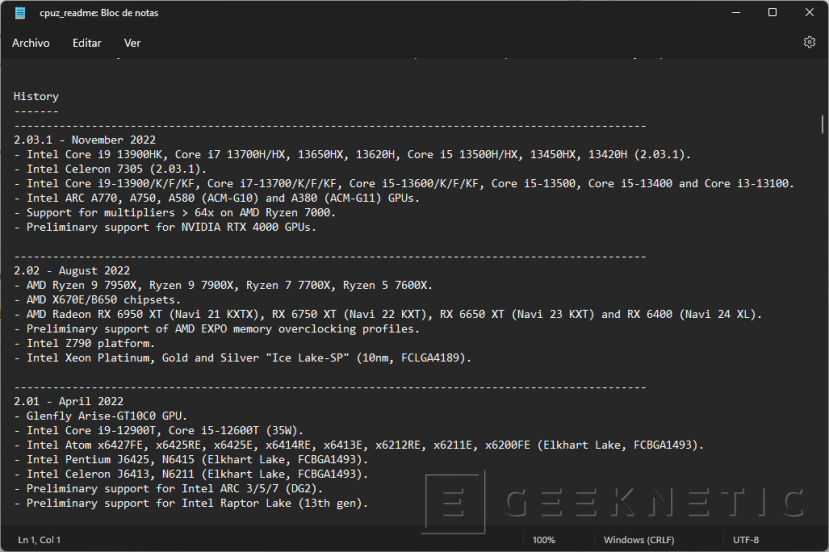
Task: Click the line '2.02 - August 2022'
Action: [x=71, y=271]
